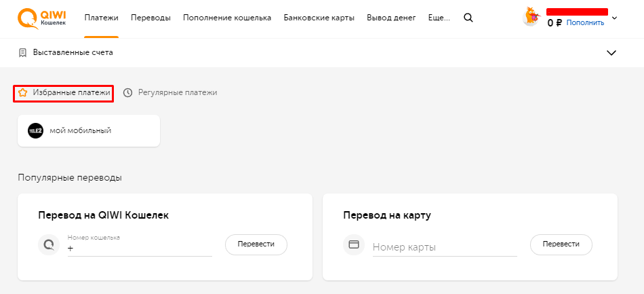Image resolution: width=644 pixels, height=294 pixels.
Task: Click the Выставленные счета label
Action: [x=73, y=53]
